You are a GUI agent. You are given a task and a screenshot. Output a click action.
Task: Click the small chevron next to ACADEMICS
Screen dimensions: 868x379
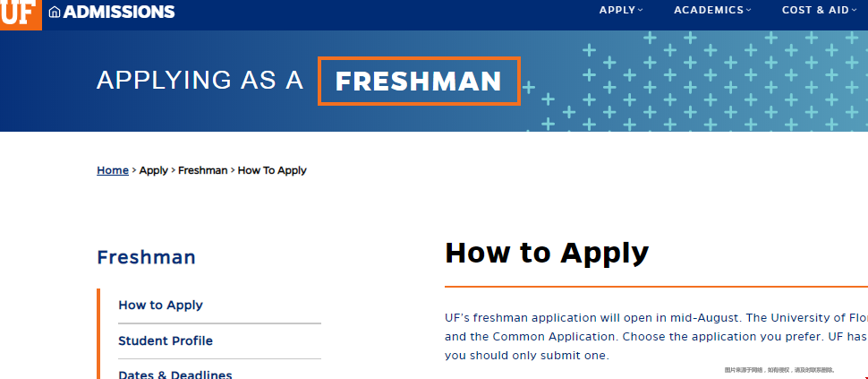(749, 11)
